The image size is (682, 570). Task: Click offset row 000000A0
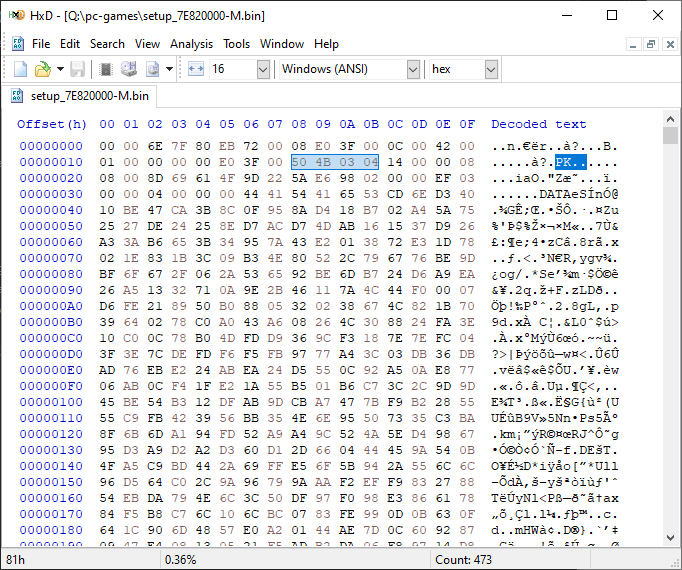(51, 306)
